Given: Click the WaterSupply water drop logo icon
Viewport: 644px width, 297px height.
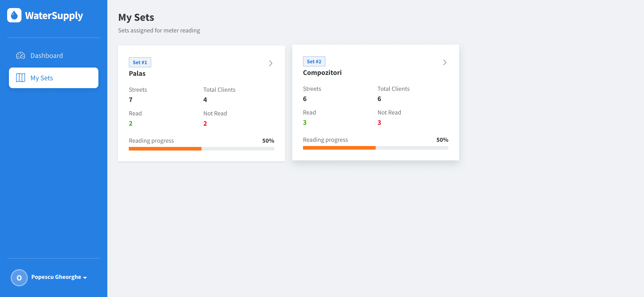Looking at the screenshot, I should (14, 15).
